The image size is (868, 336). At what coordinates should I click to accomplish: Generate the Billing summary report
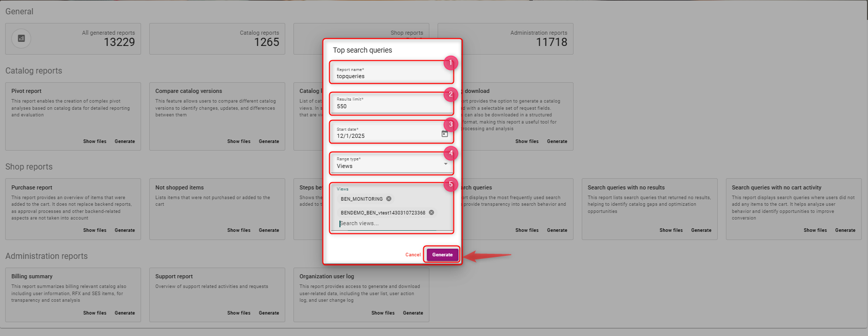pos(124,313)
